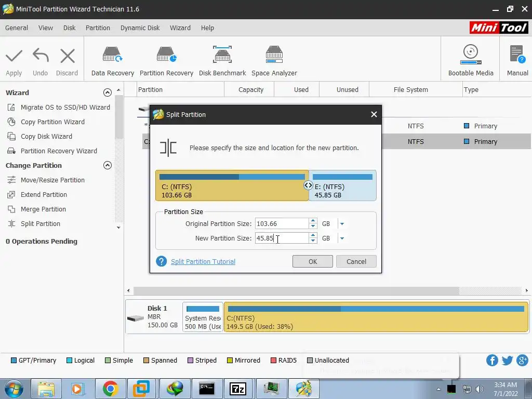Increase Original Partition Size value
Screen dimensions: 532x399
[x=313, y=221]
